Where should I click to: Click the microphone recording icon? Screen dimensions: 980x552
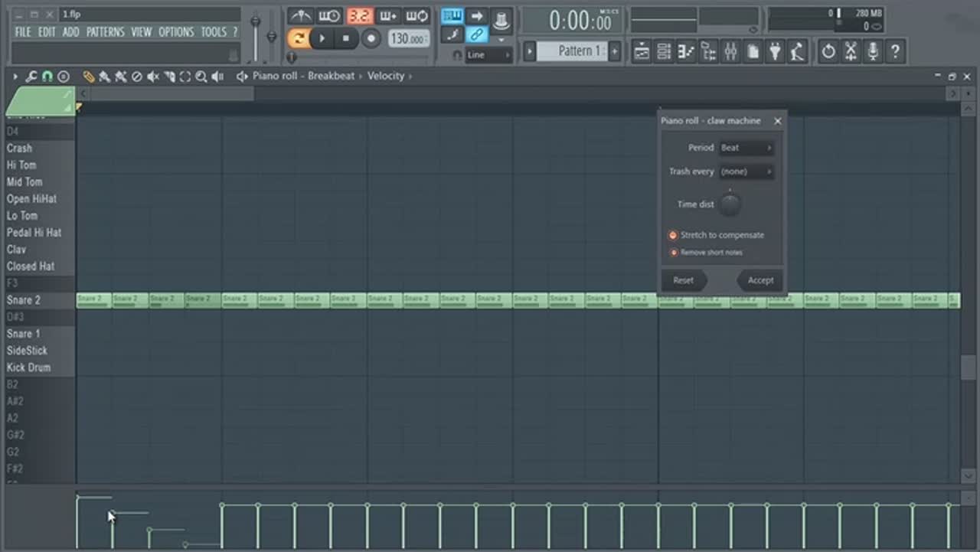pyautogui.click(x=872, y=51)
